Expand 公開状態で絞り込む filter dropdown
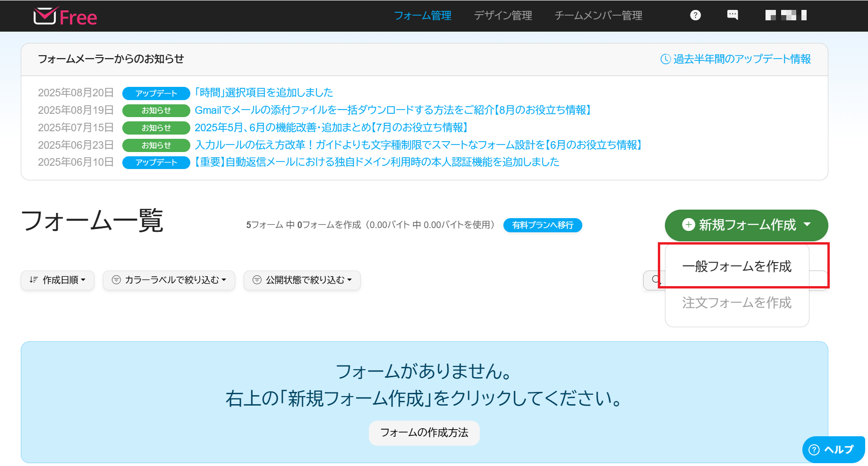868x466 pixels. coord(302,280)
